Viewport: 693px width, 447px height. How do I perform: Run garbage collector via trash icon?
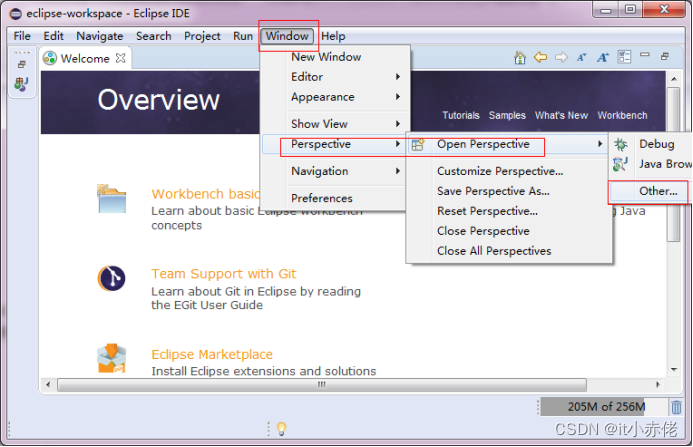coord(676,407)
